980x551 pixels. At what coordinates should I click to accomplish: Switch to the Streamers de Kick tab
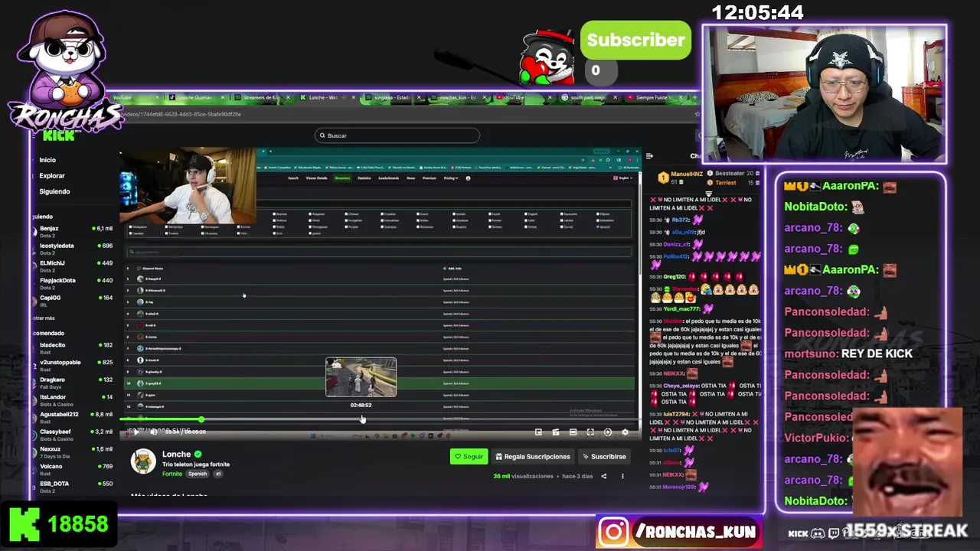tap(262, 97)
